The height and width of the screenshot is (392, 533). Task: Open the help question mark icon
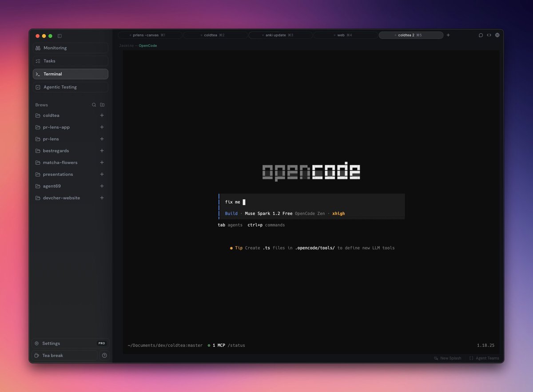(x=104, y=355)
